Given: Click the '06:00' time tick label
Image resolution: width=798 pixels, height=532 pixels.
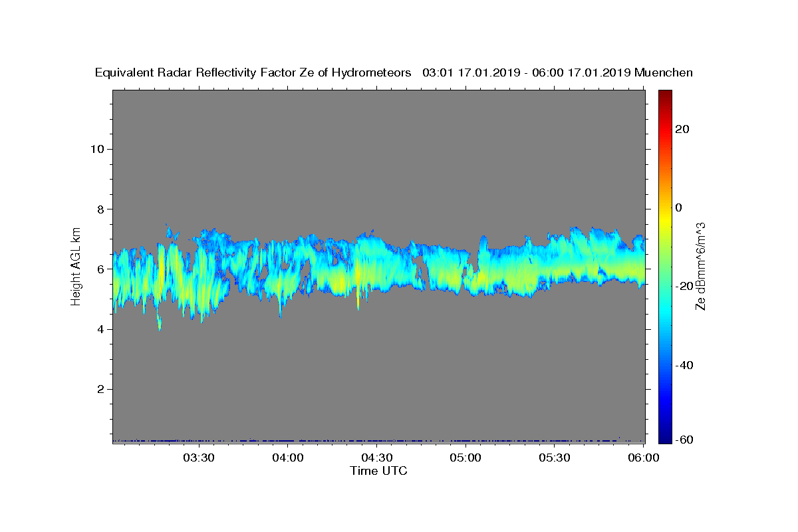Looking at the screenshot, I should point(644,458).
